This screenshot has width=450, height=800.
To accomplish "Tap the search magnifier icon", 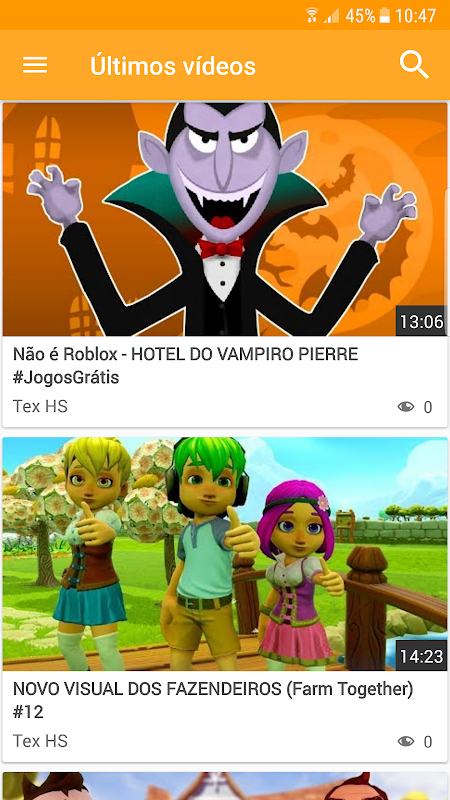I will pos(414,65).
